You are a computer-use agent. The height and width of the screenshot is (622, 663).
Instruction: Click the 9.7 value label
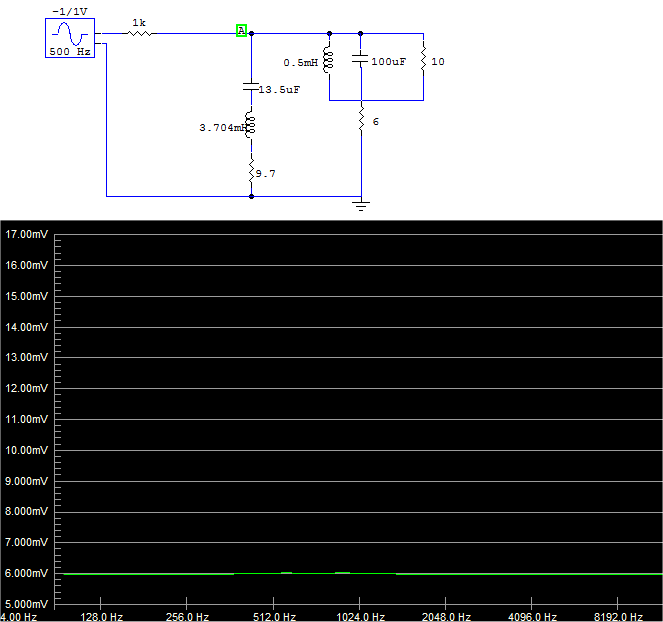point(266,174)
